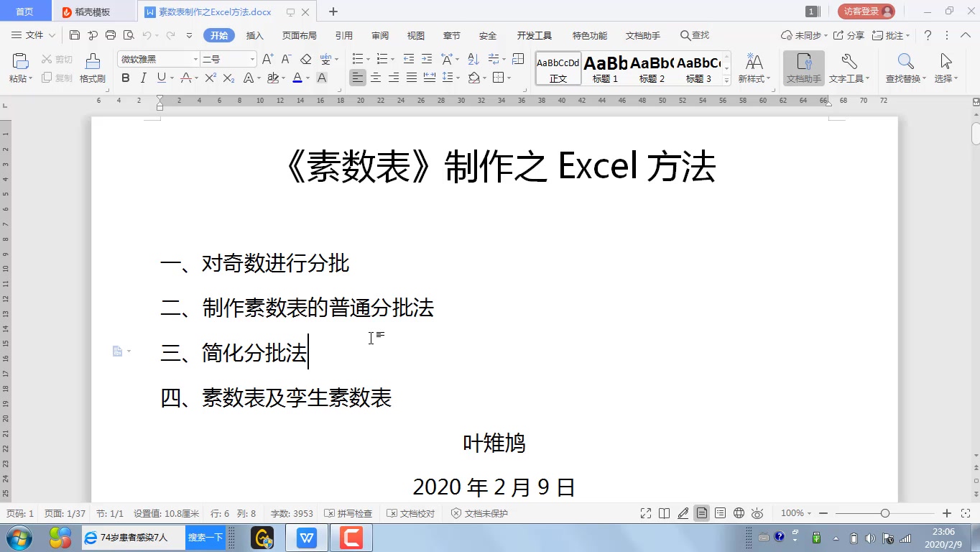The width and height of the screenshot is (980, 552).
Task: Switch to web layout globe icon
Action: coord(739,513)
